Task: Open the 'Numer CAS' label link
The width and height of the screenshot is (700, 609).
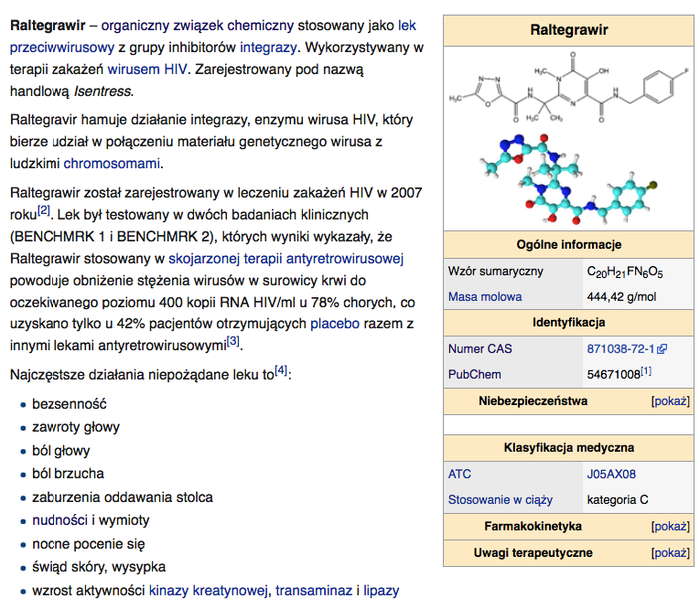Action: pyautogui.click(x=479, y=349)
